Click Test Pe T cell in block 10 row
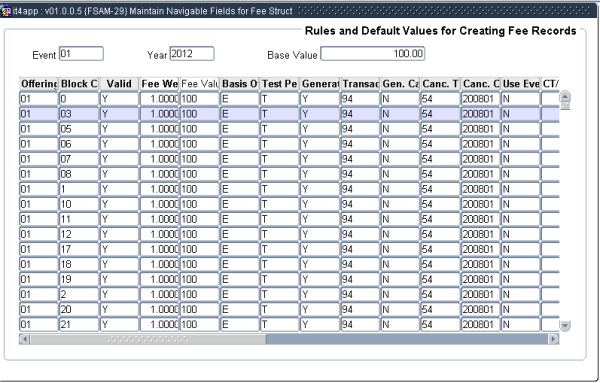The width and height of the screenshot is (600, 383). [280, 204]
